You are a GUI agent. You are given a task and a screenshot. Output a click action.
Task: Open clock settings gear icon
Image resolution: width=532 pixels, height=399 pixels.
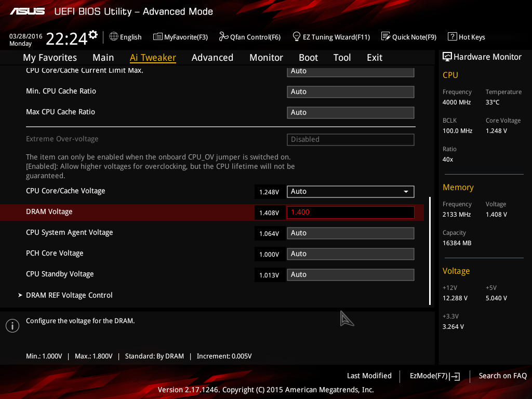[93, 34]
